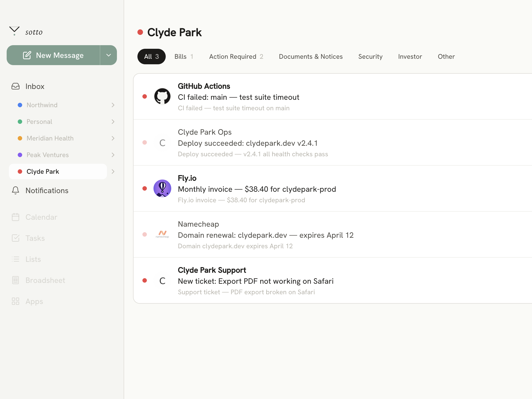Click the Broadsheet page icon
This screenshot has height=399, width=532.
point(16,280)
